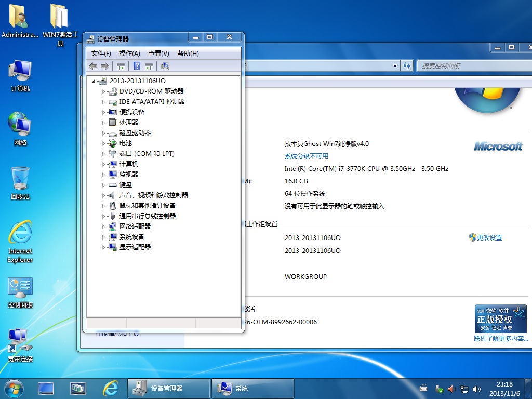Collapse the 2013-20131106UO root node
The width and height of the screenshot is (532, 399).
94,81
